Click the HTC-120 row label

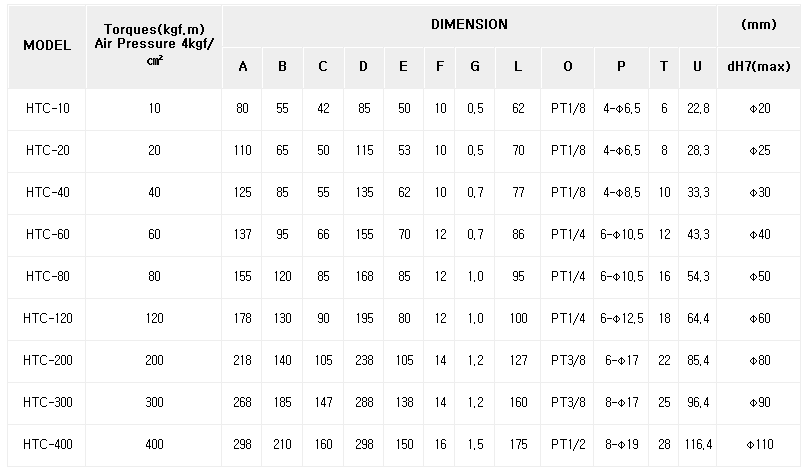click(x=47, y=318)
